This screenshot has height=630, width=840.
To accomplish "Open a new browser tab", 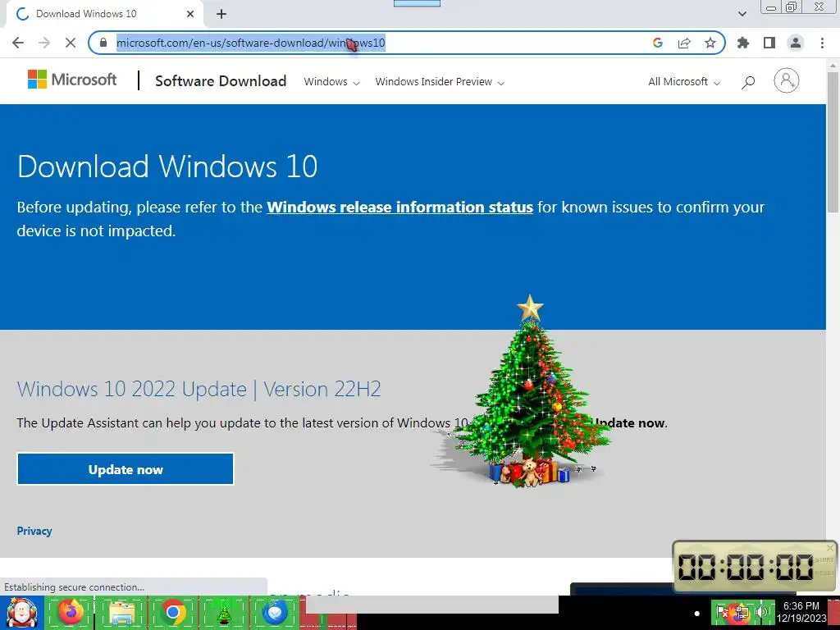I will (221, 14).
